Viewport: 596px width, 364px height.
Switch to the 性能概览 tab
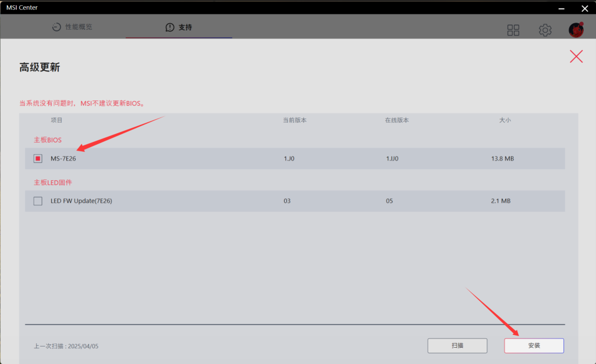(x=72, y=27)
